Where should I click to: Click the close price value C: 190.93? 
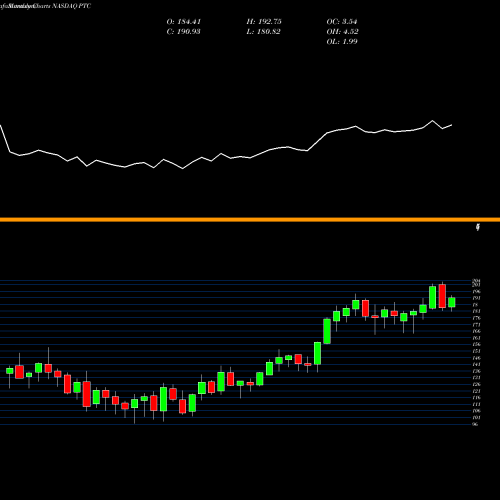[x=184, y=32]
